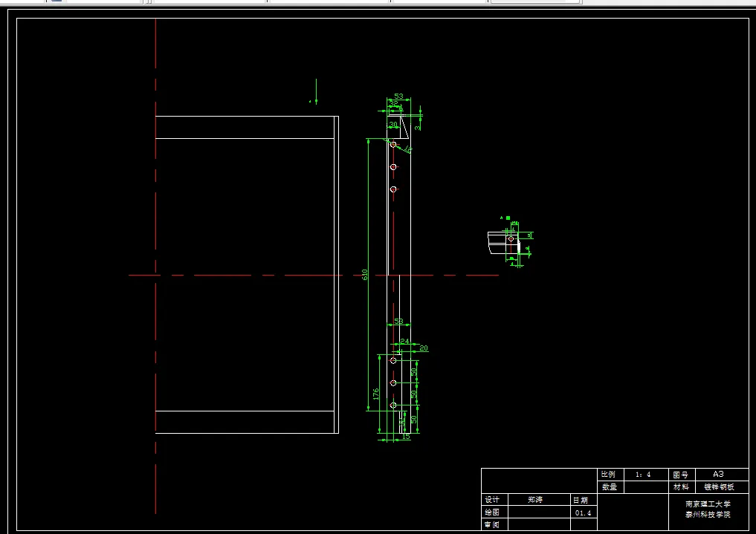Select the second hole from the bracket top
The width and height of the screenshot is (756, 534).
[393, 167]
